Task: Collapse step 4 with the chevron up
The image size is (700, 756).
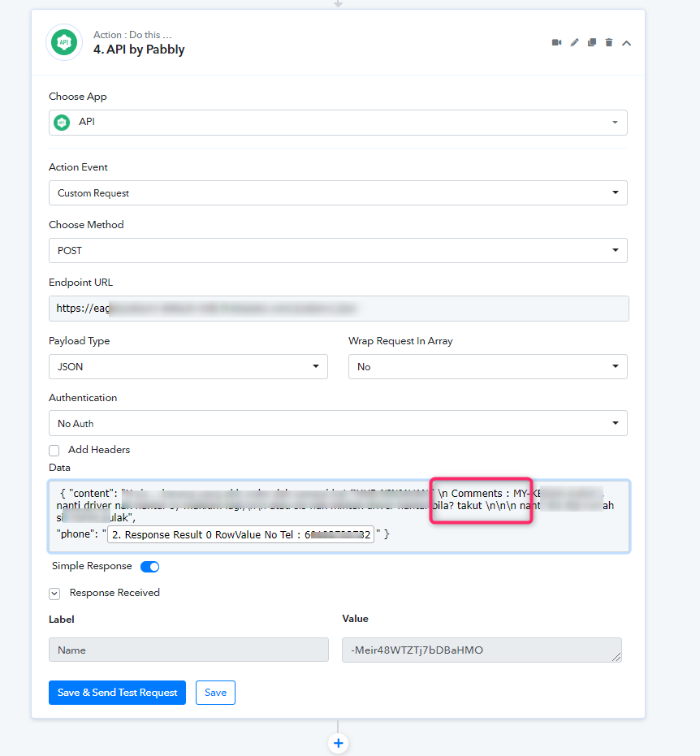Action: click(626, 43)
